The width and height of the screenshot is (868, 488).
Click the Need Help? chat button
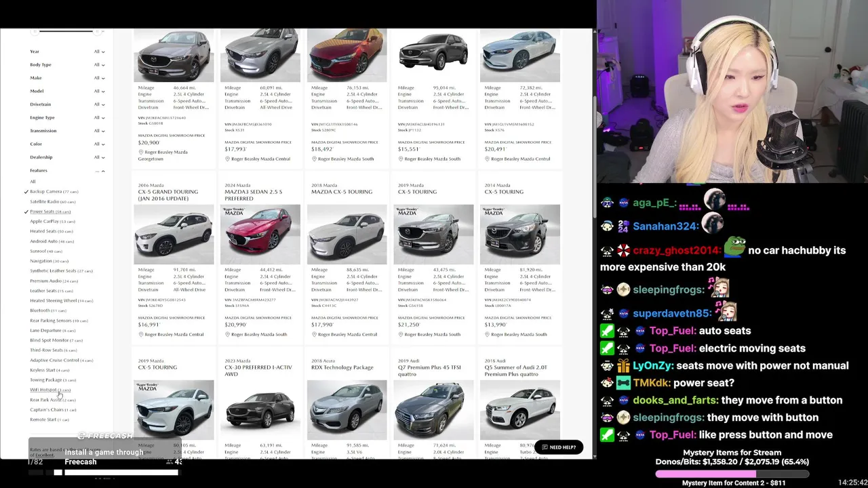pos(558,447)
